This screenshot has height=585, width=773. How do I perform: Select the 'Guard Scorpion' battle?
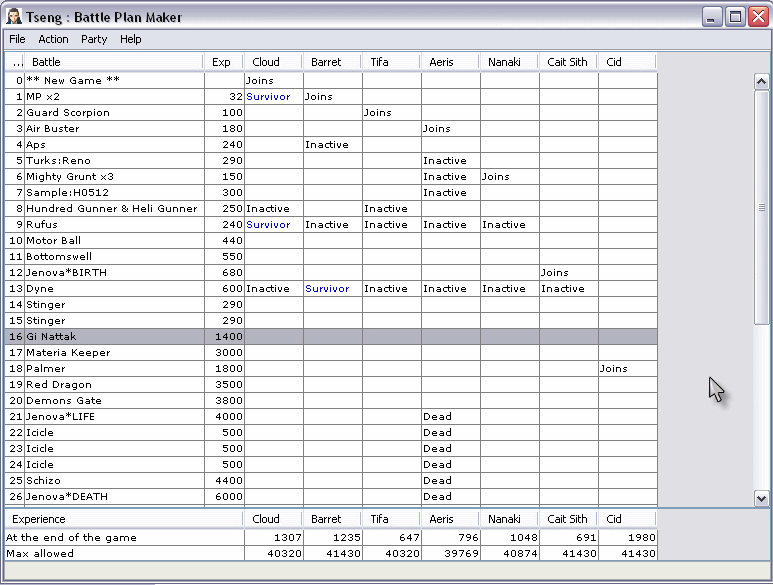click(331, 112)
